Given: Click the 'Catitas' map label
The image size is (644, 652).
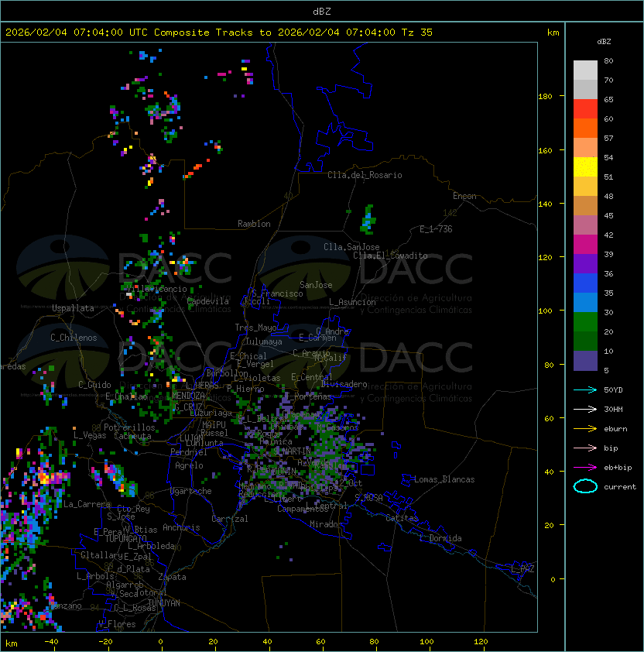Looking at the screenshot, I should (402, 518).
